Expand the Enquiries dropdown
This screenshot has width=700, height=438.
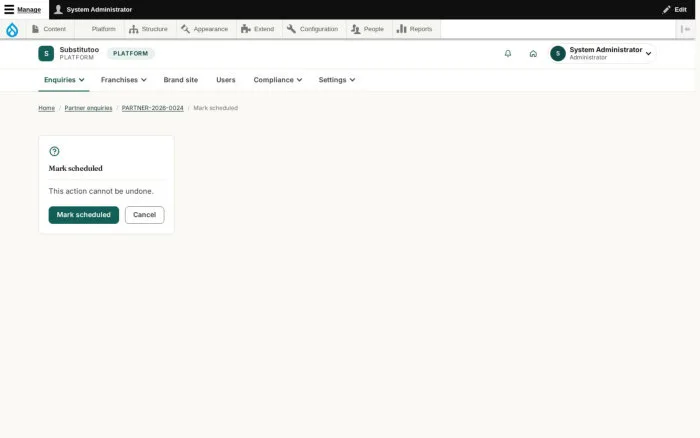[x=64, y=80]
